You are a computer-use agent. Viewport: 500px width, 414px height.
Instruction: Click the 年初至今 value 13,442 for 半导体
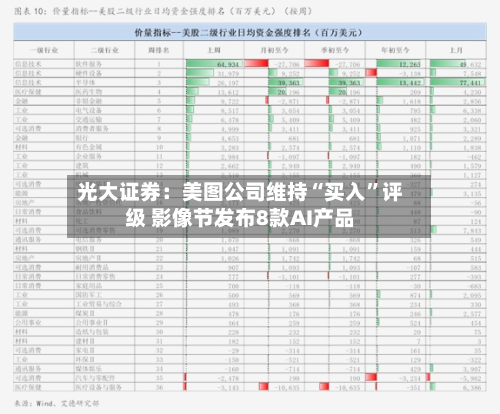(x=410, y=83)
